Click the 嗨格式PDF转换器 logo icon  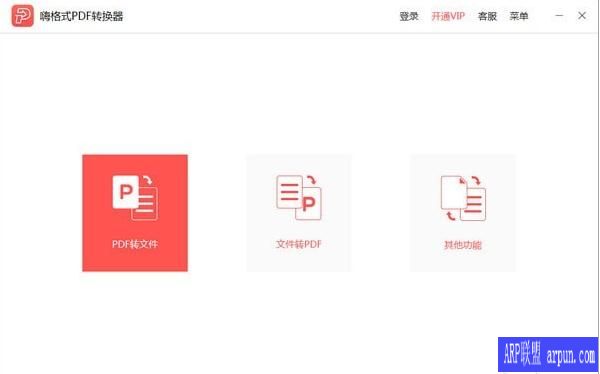(23, 16)
